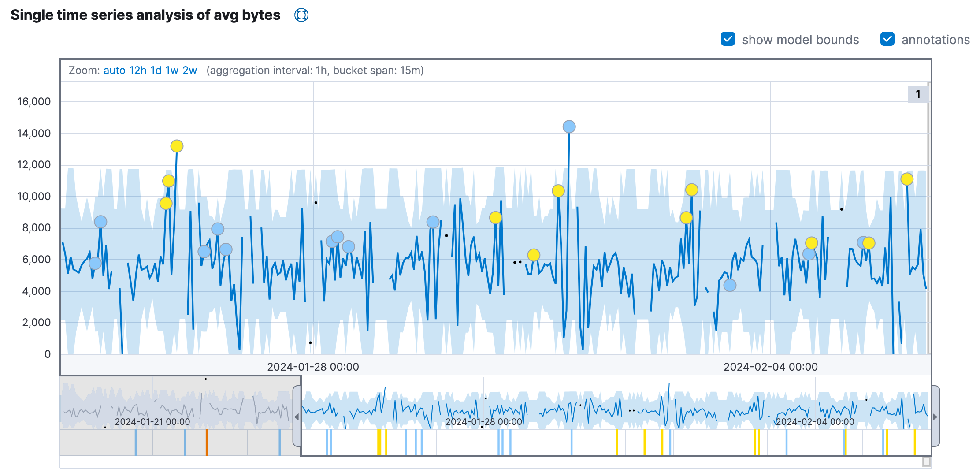
Task: Click the aggregation interval info text
Action: 315,71
